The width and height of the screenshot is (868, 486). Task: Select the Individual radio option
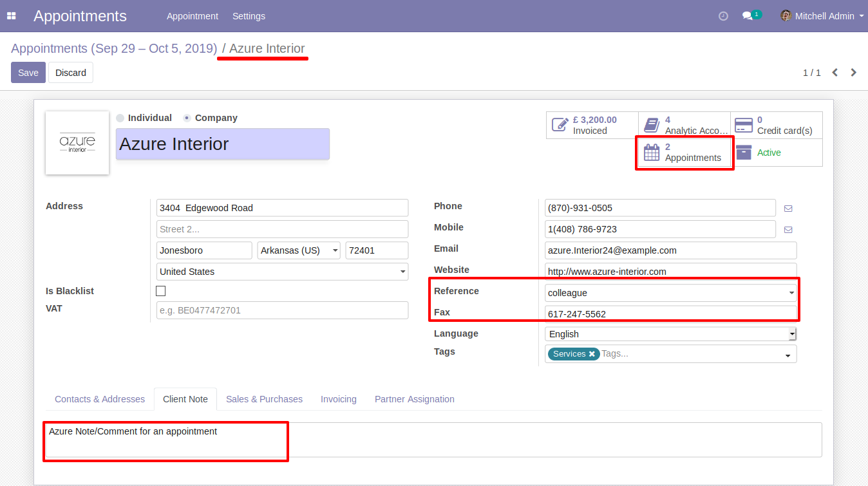click(x=120, y=118)
